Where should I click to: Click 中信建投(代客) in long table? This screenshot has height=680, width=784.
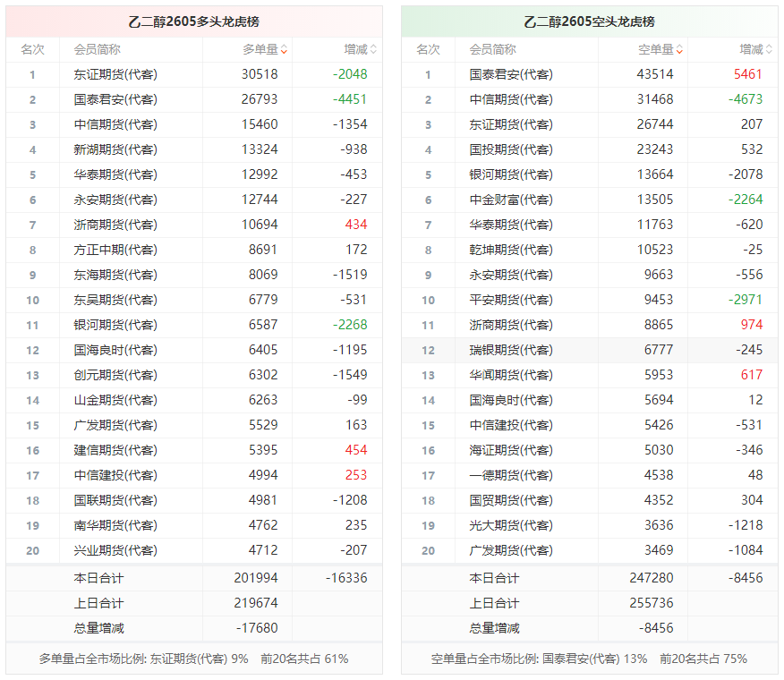(115, 475)
